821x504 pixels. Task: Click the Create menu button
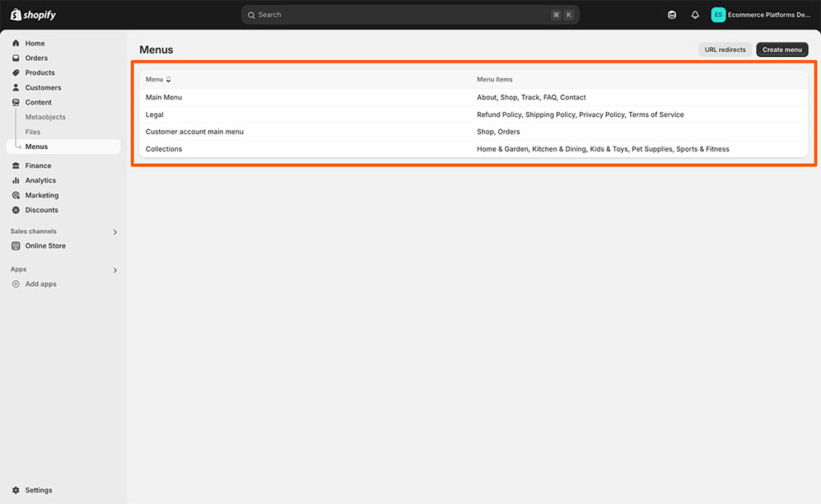pyautogui.click(x=782, y=49)
